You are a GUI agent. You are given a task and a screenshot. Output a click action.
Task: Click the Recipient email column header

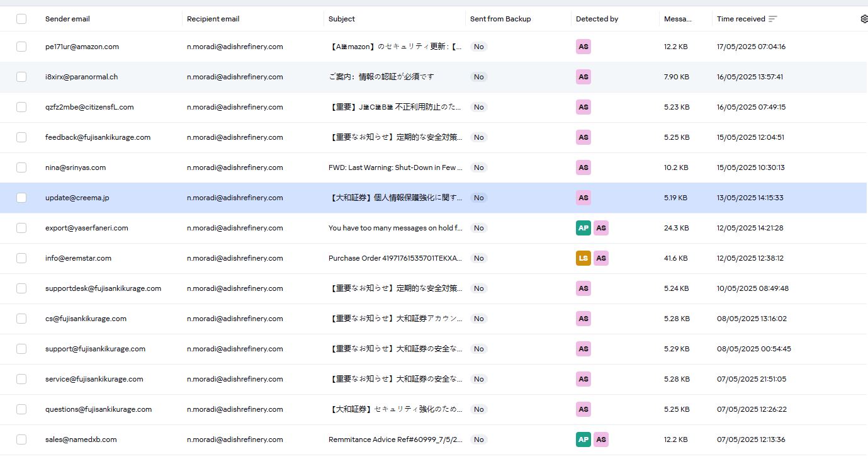click(213, 19)
